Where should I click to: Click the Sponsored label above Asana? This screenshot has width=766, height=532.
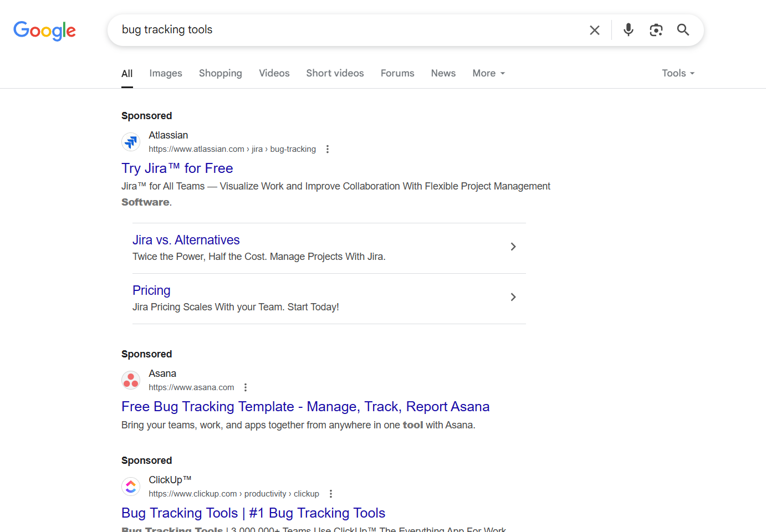147,354
